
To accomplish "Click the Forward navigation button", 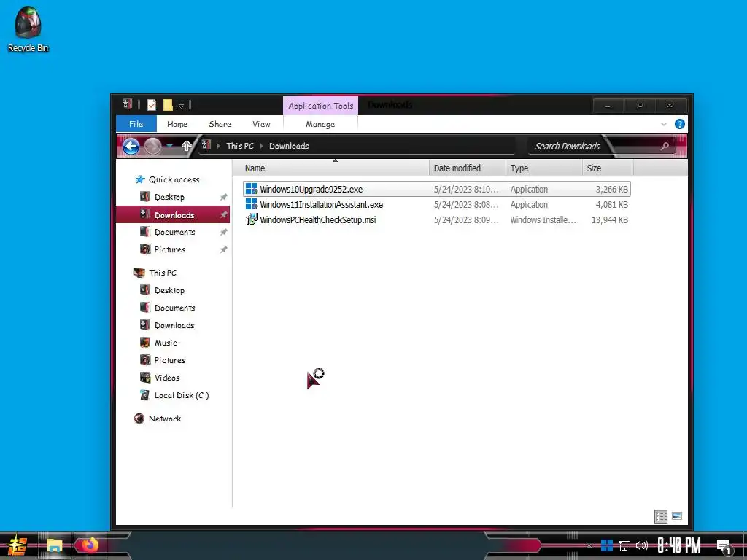I will [x=152, y=146].
